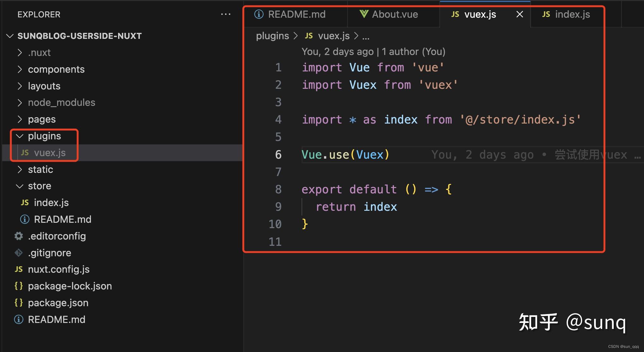Click the info icon beside root README.md
The width and height of the screenshot is (644, 352).
tap(19, 319)
